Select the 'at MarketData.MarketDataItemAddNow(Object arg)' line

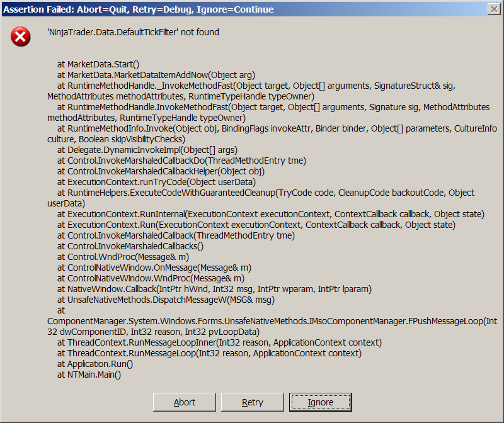156,75
